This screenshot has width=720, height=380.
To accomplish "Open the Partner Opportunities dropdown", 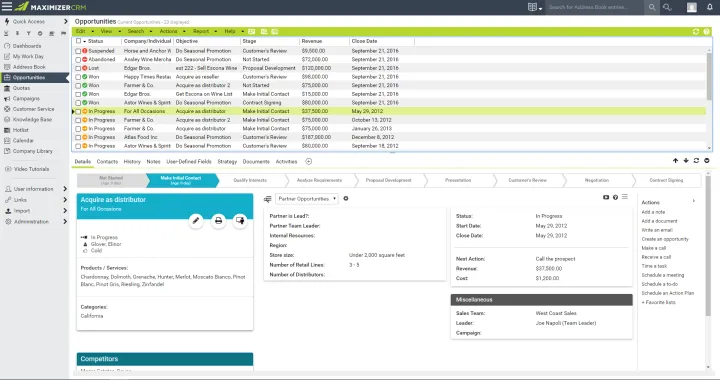I will pyautogui.click(x=307, y=199).
